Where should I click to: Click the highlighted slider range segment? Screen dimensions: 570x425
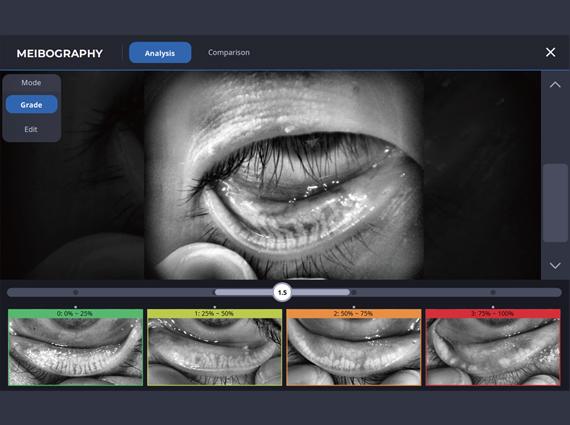tap(282, 292)
